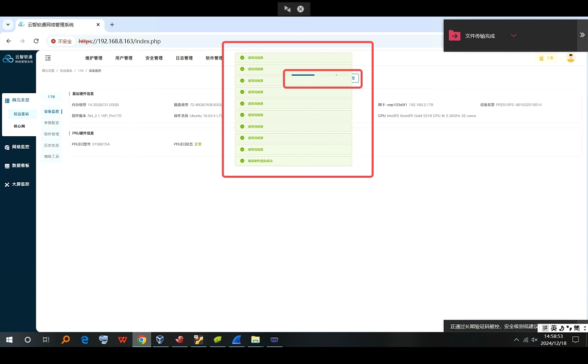This screenshot has width=588, height=364.
Task: Switch to the 历史信息 sub-menu tab
Action: point(52,146)
